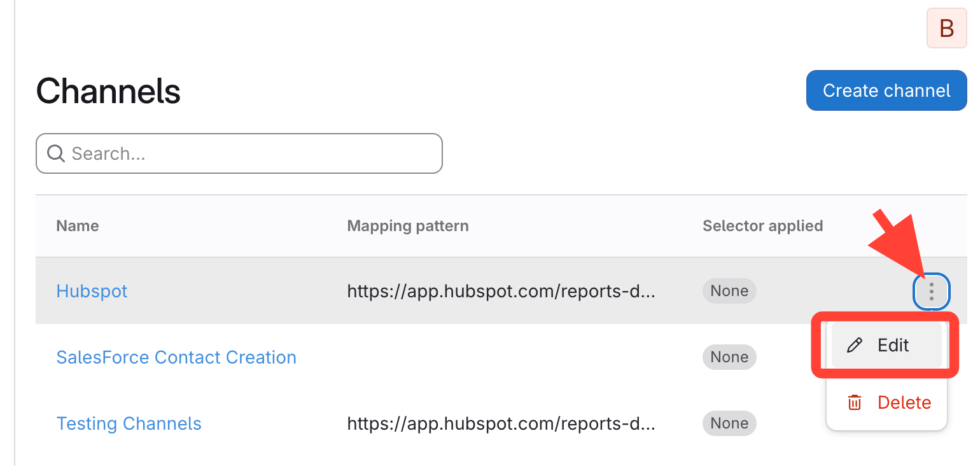The width and height of the screenshot is (980, 466).
Task: Open the user avatar labeled B
Action: click(x=946, y=28)
